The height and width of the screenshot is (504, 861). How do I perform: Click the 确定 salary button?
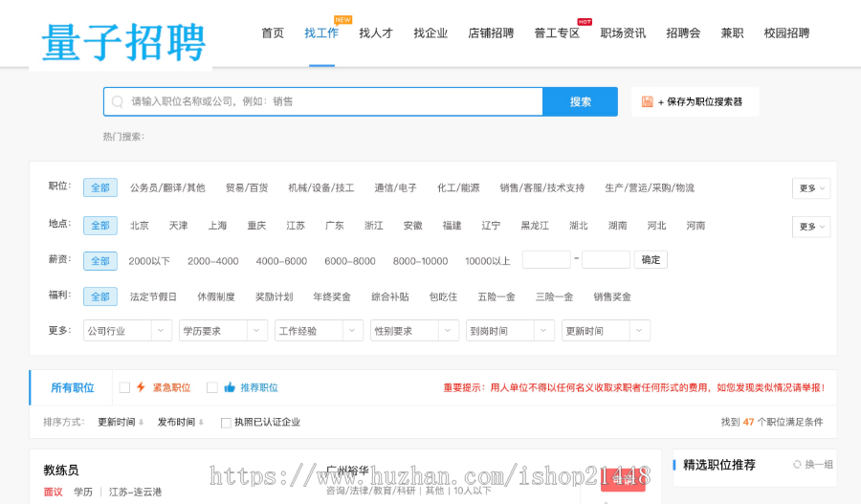coord(651,260)
